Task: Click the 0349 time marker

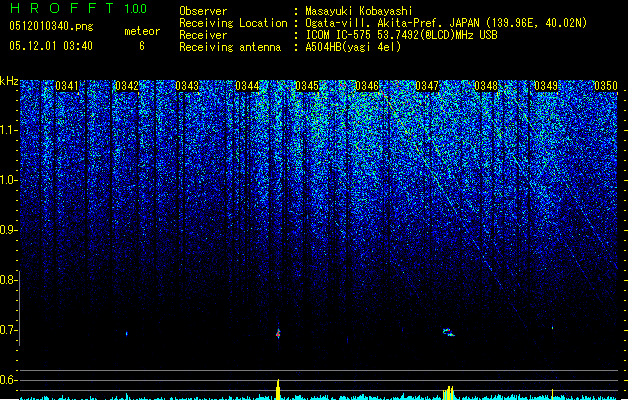Action: (x=546, y=86)
